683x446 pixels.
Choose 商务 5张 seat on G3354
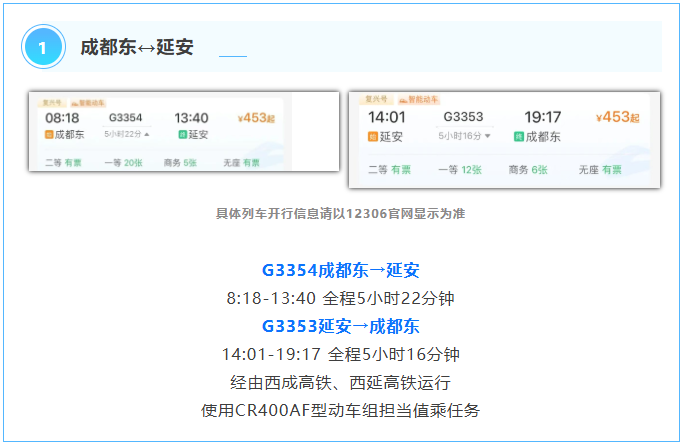point(180,162)
